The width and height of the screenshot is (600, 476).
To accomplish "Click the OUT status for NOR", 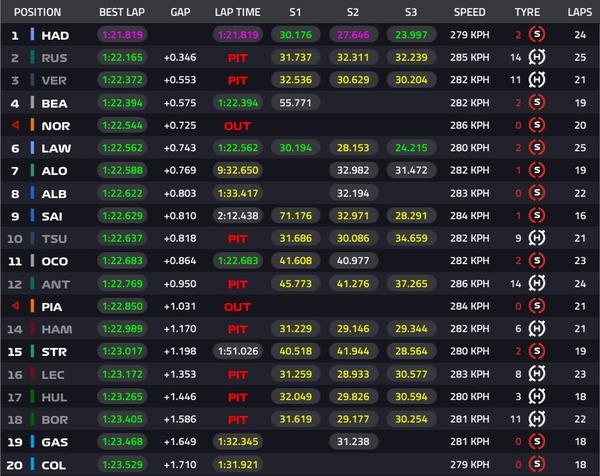I will point(237,126).
